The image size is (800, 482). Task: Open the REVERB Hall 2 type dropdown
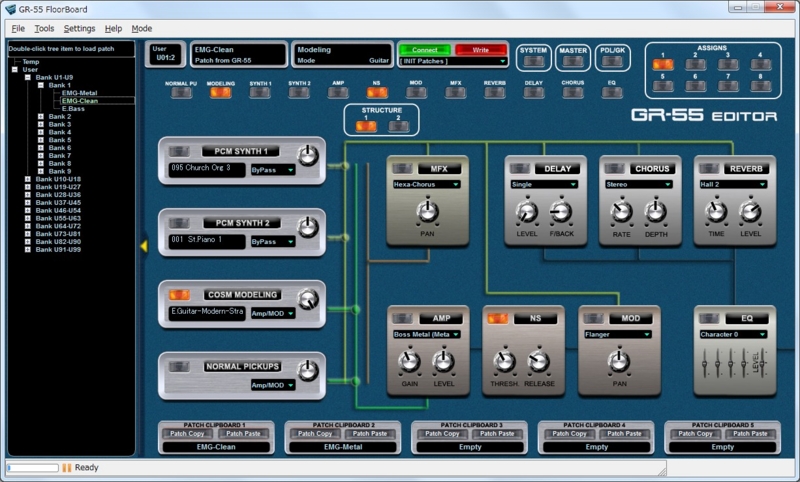click(732, 185)
